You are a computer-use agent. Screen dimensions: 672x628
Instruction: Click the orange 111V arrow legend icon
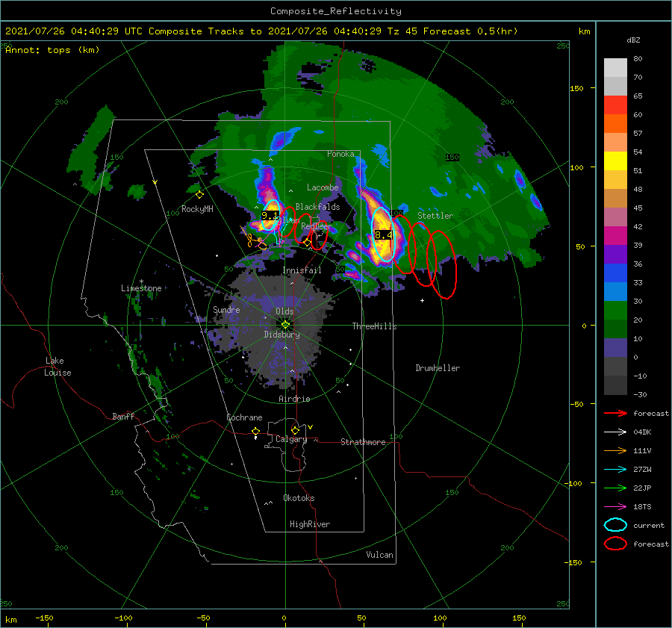click(x=615, y=450)
